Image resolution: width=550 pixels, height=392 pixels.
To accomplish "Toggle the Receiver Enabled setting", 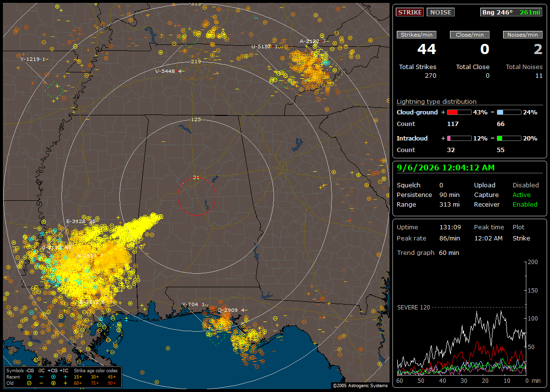I will click(x=525, y=204).
